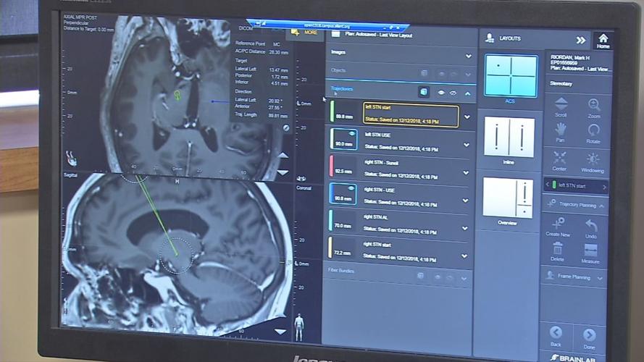Viewport: 644px width, 362px height.
Task: Step the axial slice down with arrow
Action: coord(283,172)
